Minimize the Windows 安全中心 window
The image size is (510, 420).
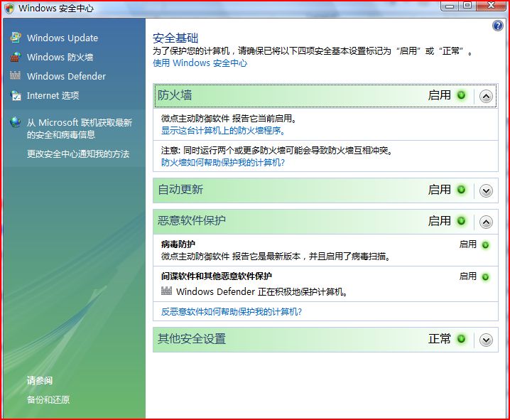tap(450, 6)
